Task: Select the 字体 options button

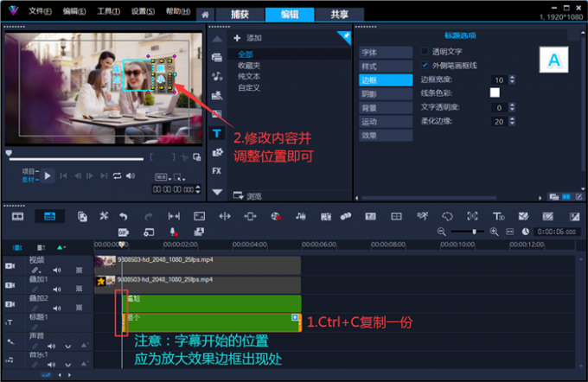Action: click(386, 53)
